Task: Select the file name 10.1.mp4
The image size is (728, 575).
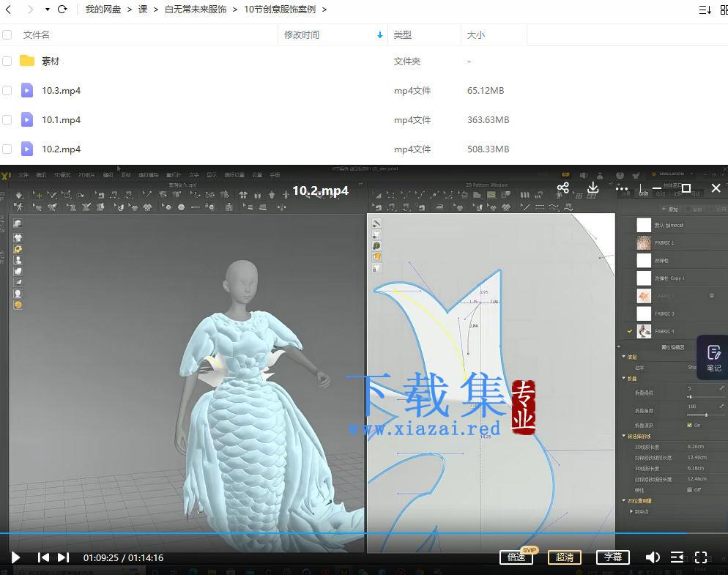Action: (62, 120)
